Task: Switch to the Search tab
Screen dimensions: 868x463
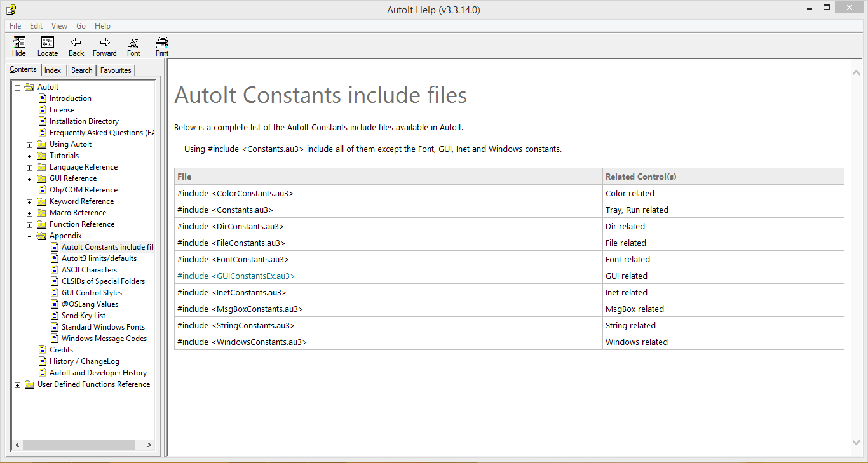Action: [x=81, y=70]
